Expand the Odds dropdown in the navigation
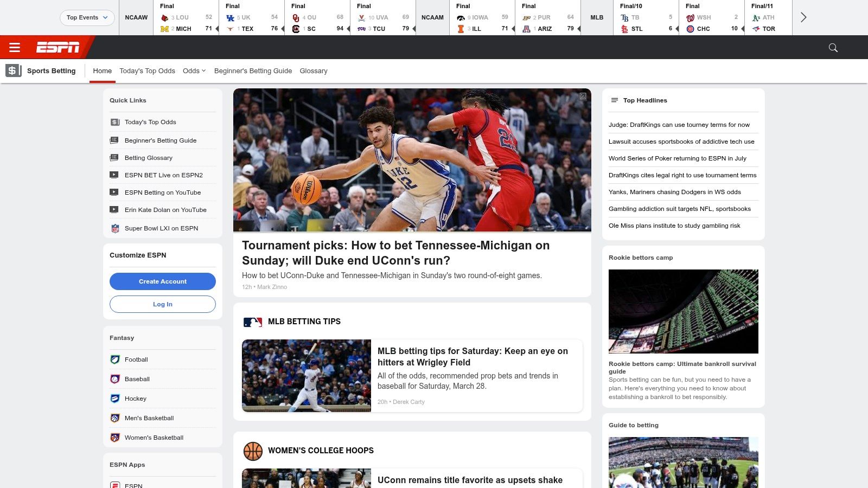868x488 pixels. [x=194, y=71]
